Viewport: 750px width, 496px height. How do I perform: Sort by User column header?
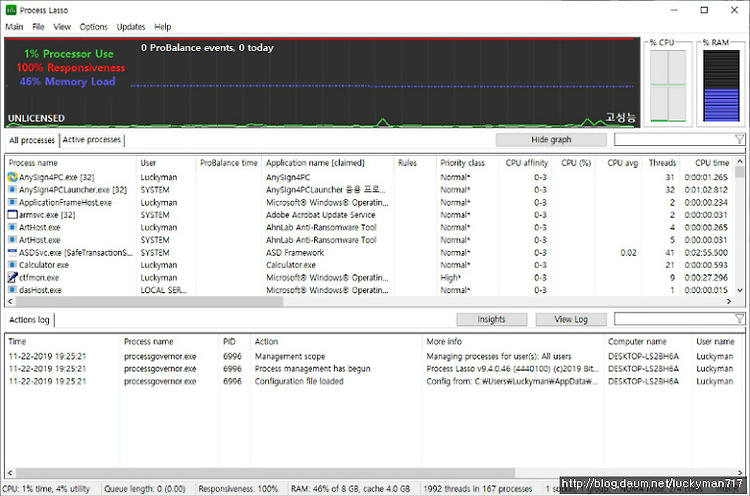[165, 163]
